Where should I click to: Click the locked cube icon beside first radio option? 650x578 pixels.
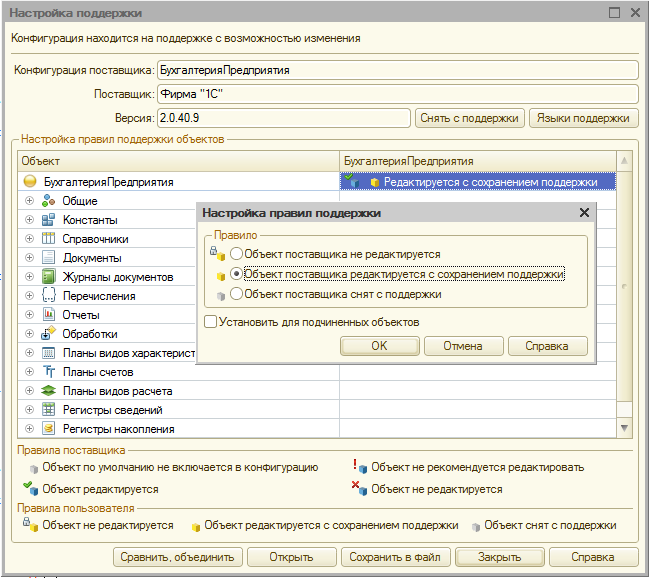click(x=217, y=254)
